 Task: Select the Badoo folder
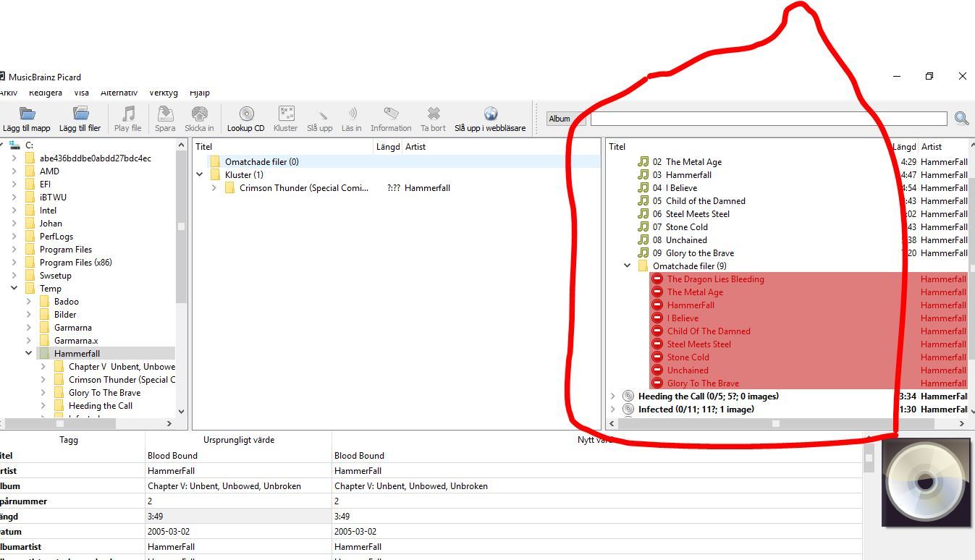pyautogui.click(x=67, y=302)
